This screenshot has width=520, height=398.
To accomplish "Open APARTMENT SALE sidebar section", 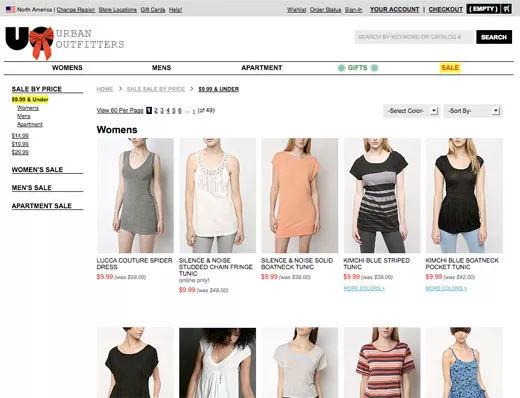I will pyautogui.click(x=42, y=206).
